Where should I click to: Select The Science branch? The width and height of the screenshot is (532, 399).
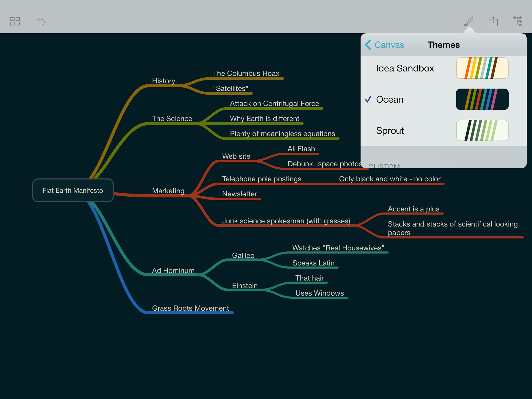pyautogui.click(x=172, y=119)
